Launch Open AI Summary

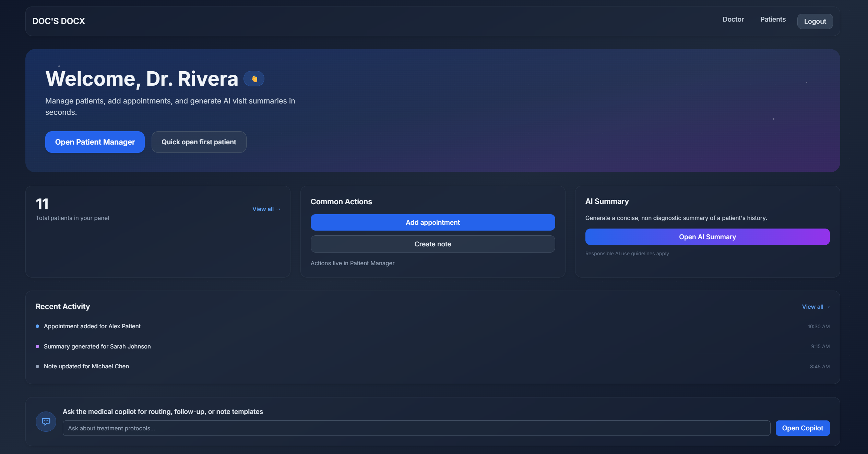[707, 237]
